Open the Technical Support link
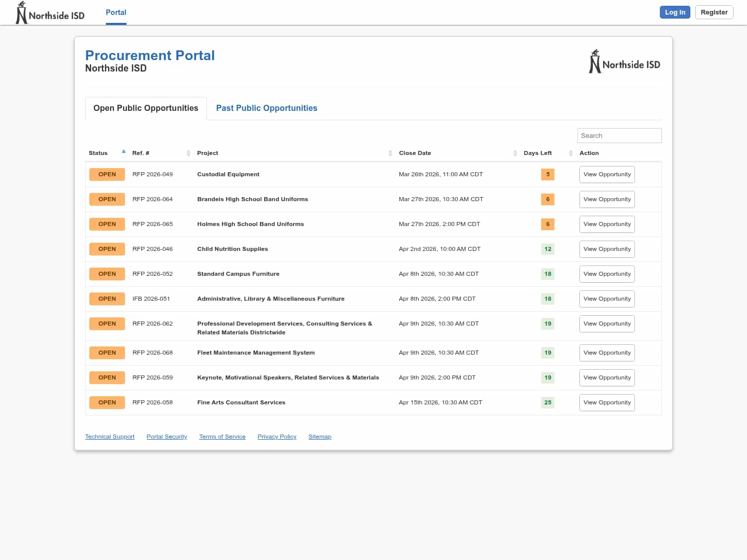This screenshot has height=560, width=747. pyautogui.click(x=109, y=437)
